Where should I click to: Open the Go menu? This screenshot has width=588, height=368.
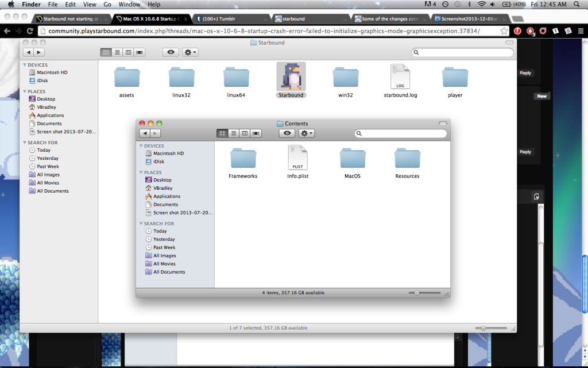coord(107,4)
